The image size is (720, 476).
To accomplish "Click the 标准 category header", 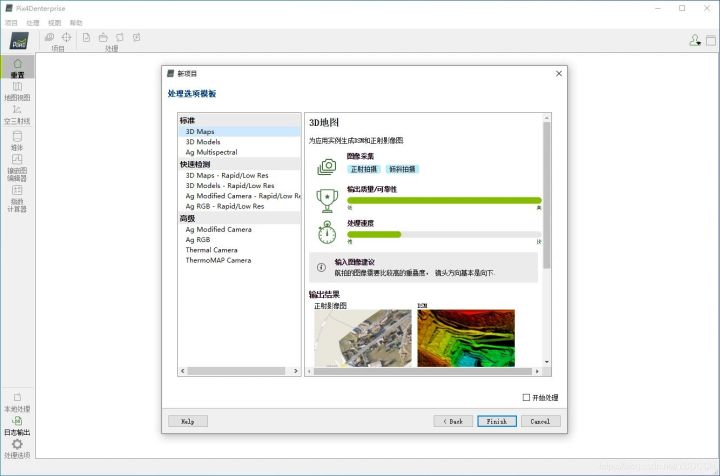I will point(239,120).
